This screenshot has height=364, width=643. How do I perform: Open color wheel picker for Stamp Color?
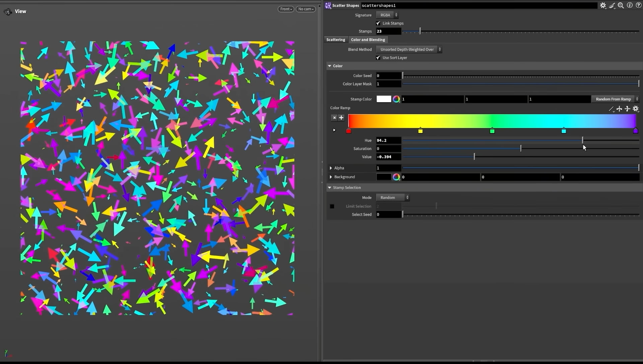click(x=396, y=99)
